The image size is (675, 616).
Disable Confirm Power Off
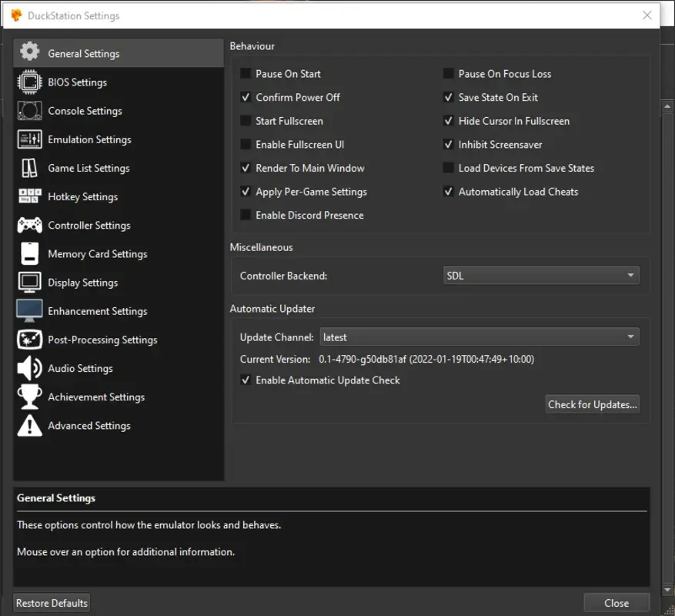coord(247,97)
